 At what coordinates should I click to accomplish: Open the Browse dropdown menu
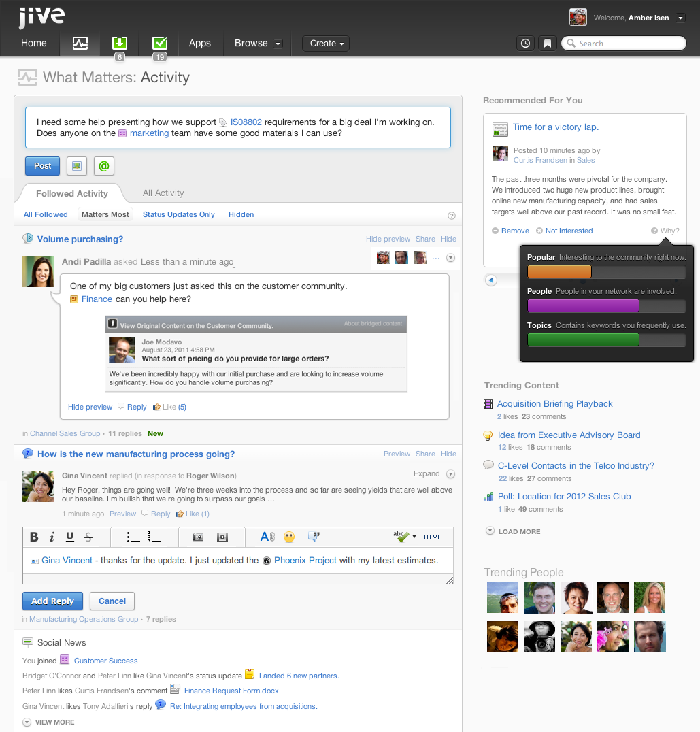point(259,44)
